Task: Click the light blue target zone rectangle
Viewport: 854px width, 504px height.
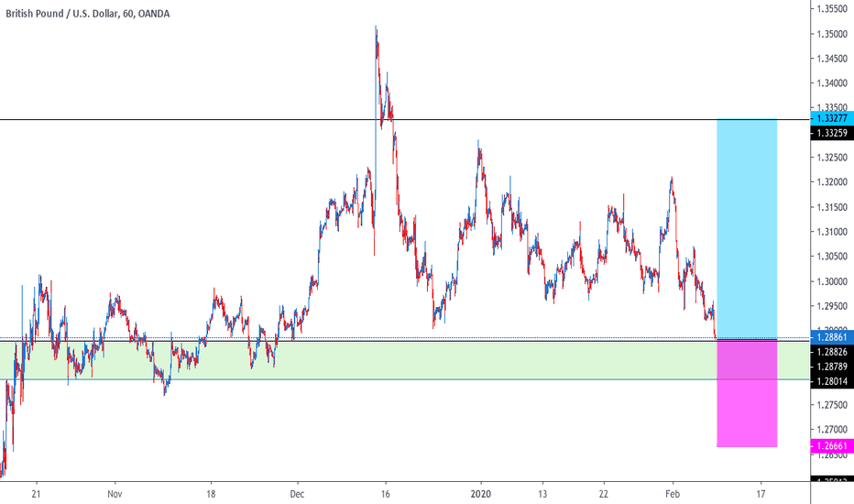Action: tap(747, 229)
